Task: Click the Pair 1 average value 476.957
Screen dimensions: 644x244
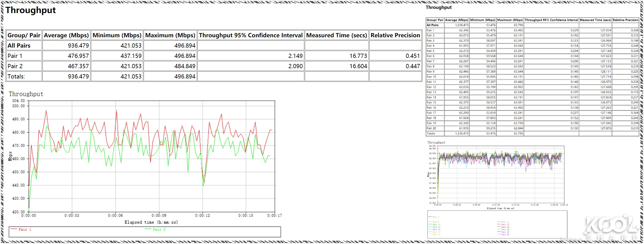Action: pyautogui.click(x=78, y=56)
